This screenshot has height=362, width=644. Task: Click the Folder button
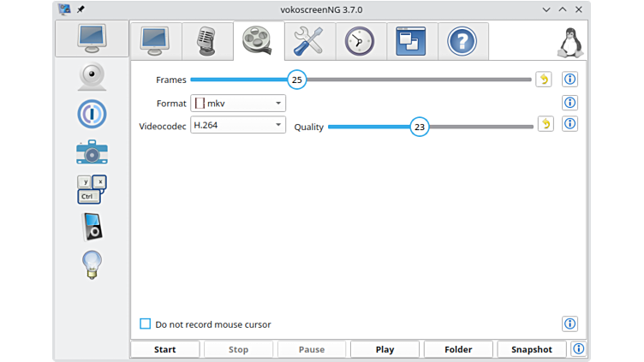tap(459, 349)
